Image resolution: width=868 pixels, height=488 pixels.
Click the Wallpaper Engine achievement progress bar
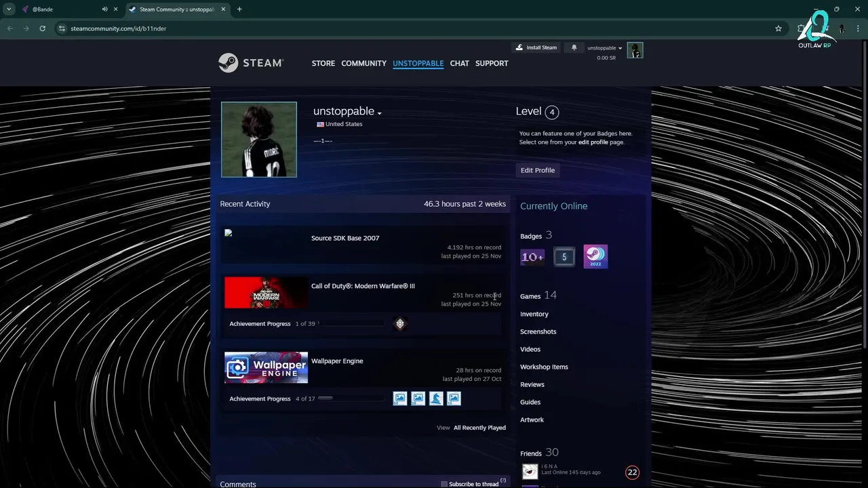click(x=351, y=399)
